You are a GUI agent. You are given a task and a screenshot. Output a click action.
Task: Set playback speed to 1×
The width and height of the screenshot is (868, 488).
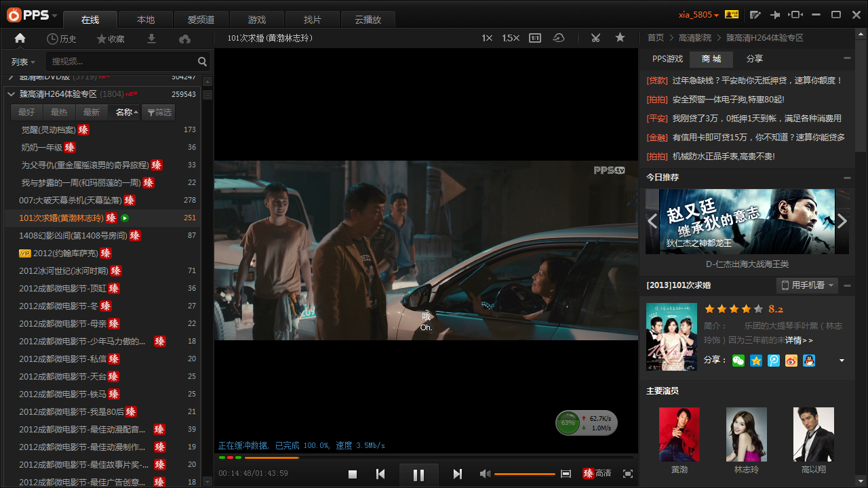[487, 39]
